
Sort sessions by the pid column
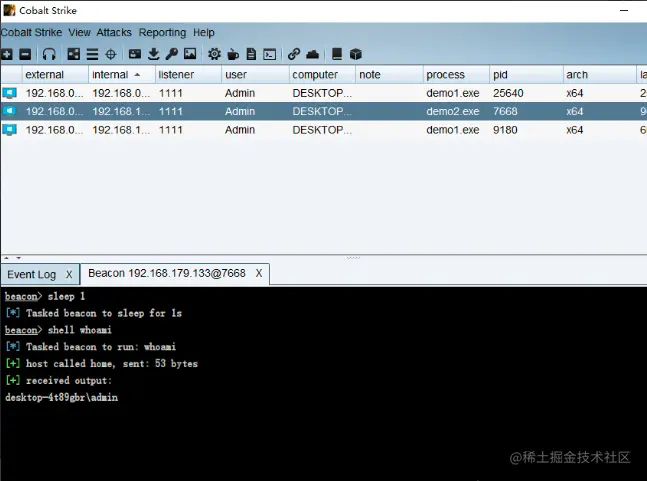(526, 75)
